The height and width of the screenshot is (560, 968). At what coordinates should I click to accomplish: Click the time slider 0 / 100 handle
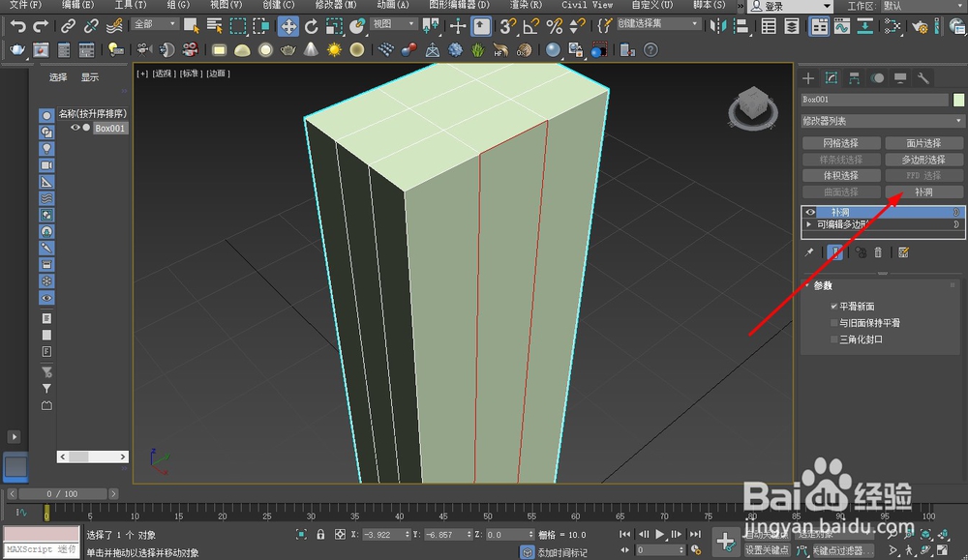(x=62, y=493)
